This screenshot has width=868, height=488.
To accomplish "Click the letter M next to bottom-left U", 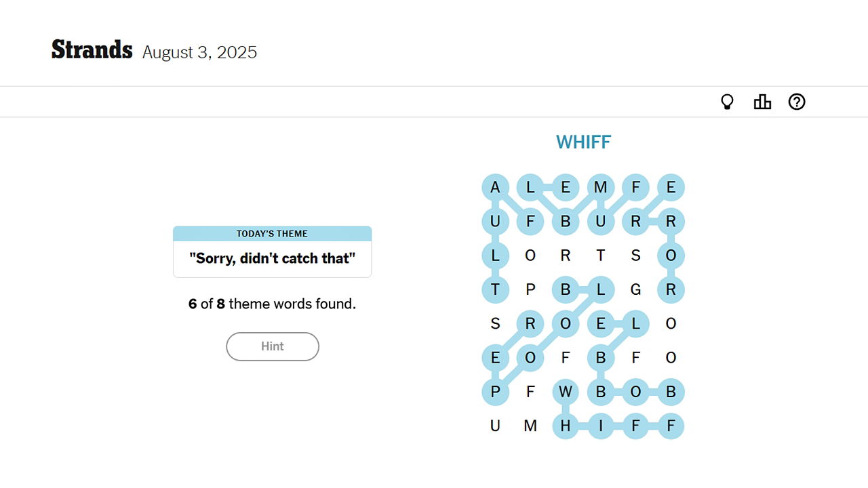I will 530,426.
